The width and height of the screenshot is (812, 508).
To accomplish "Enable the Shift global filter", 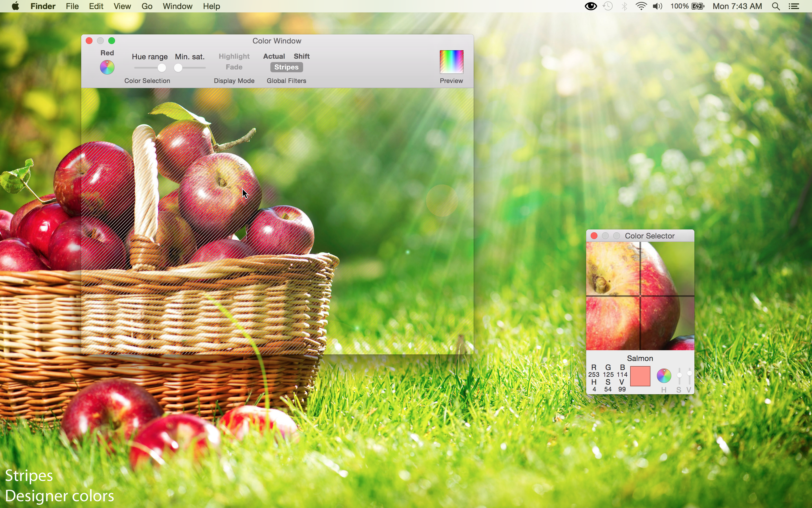I will 302,56.
